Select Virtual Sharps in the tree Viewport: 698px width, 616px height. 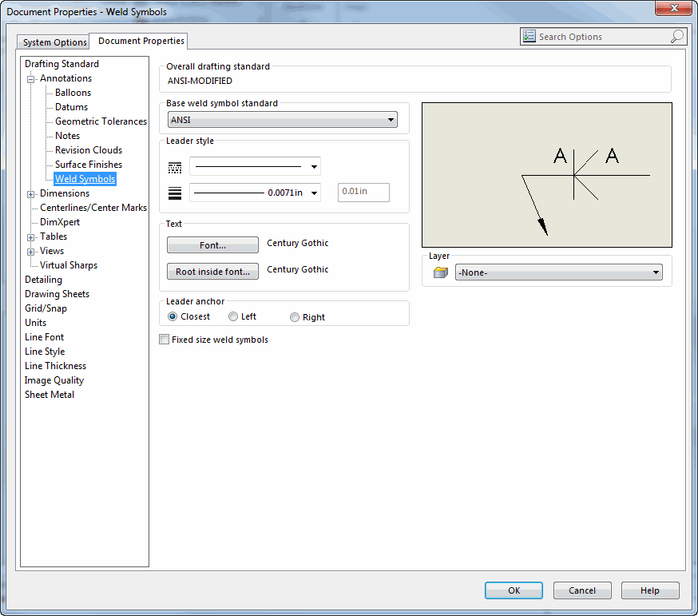click(69, 265)
